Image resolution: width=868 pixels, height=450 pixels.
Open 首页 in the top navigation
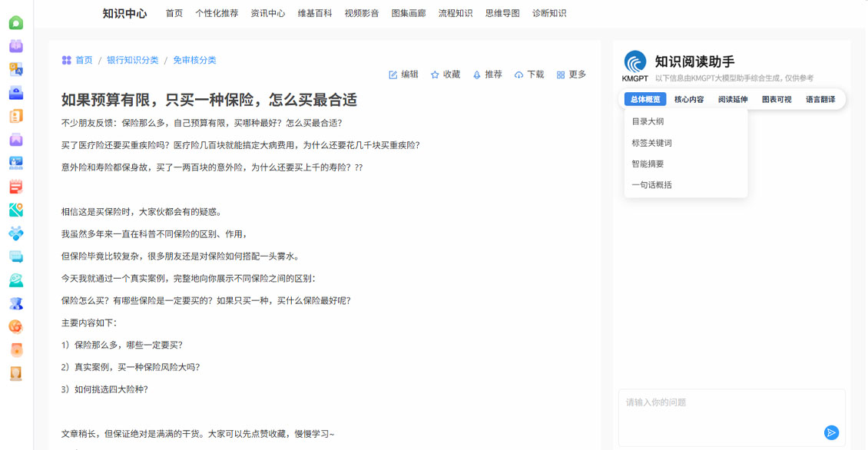[x=174, y=13]
